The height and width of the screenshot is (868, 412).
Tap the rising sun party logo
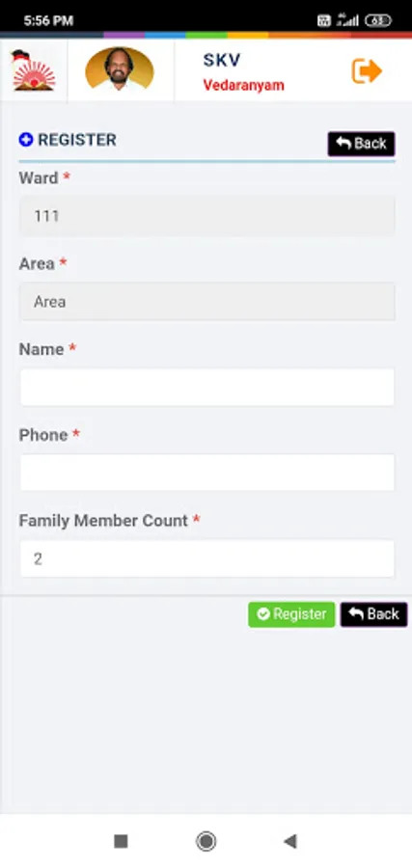click(34, 70)
